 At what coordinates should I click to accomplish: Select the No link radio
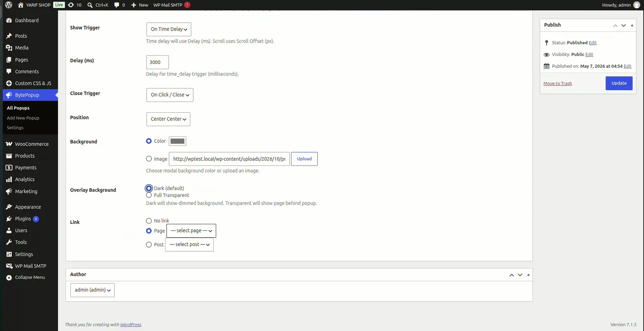pos(149,221)
